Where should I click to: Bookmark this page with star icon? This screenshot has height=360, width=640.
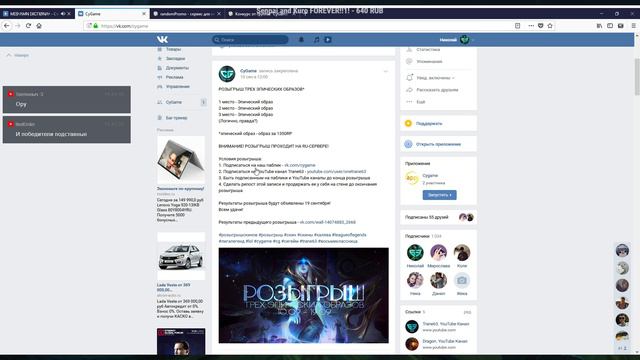pyautogui.click(x=550, y=26)
